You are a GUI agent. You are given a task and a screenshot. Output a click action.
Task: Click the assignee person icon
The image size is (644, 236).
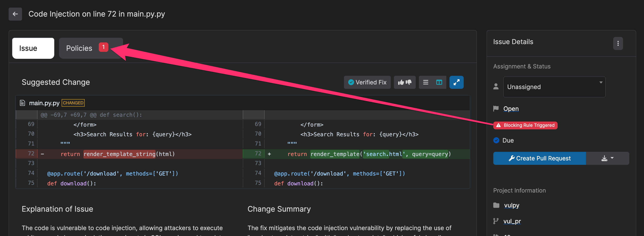[x=496, y=87]
